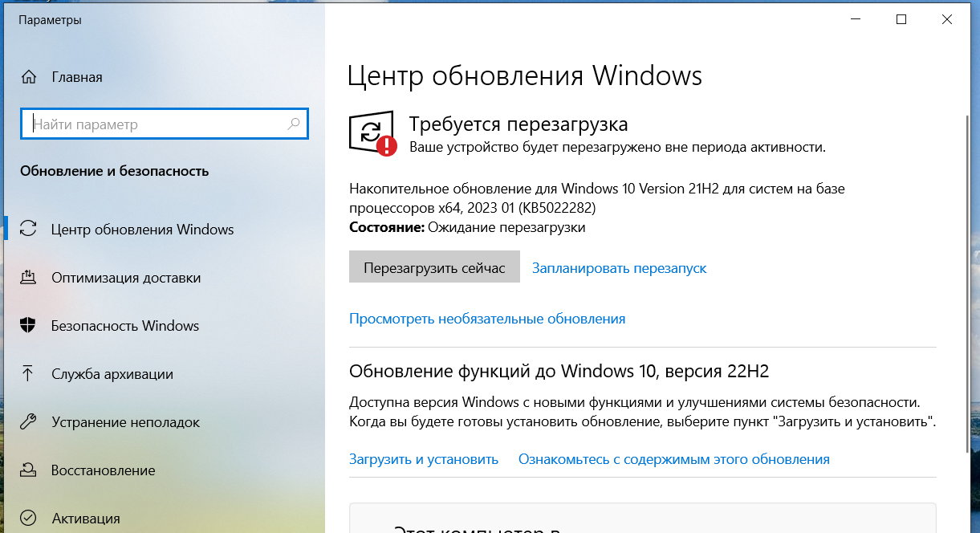Click the Recovery icon in sidebar
The width and height of the screenshot is (980, 533).
pyautogui.click(x=28, y=470)
